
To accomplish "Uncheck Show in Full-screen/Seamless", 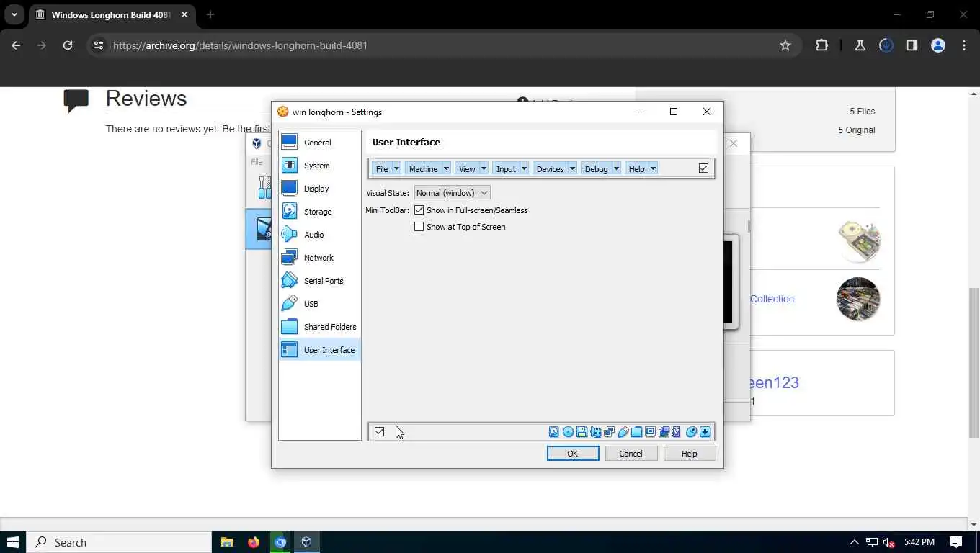I will [x=419, y=210].
